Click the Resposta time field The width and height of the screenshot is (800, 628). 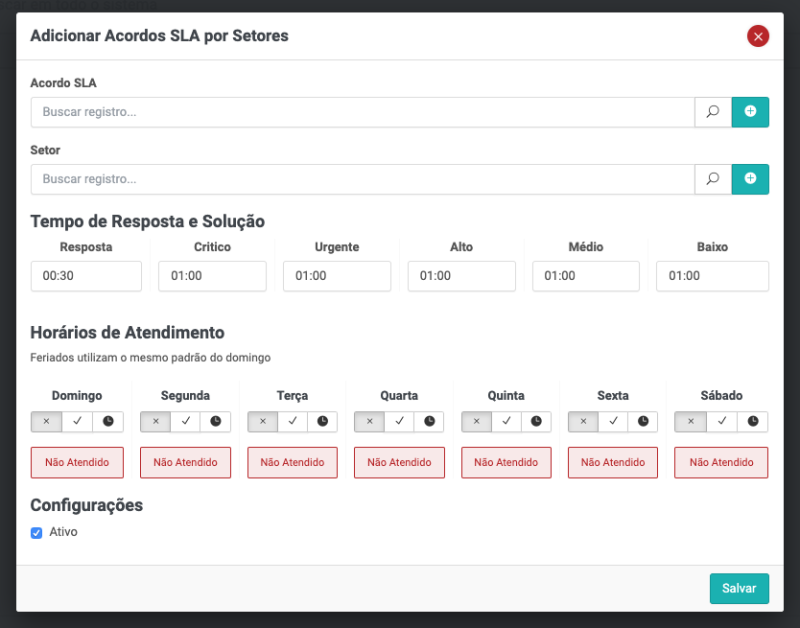(86, 276)
